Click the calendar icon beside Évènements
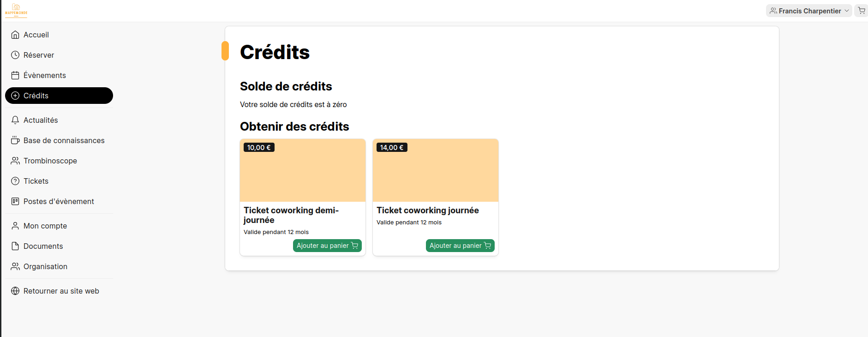868x337 pixels. 15,75
